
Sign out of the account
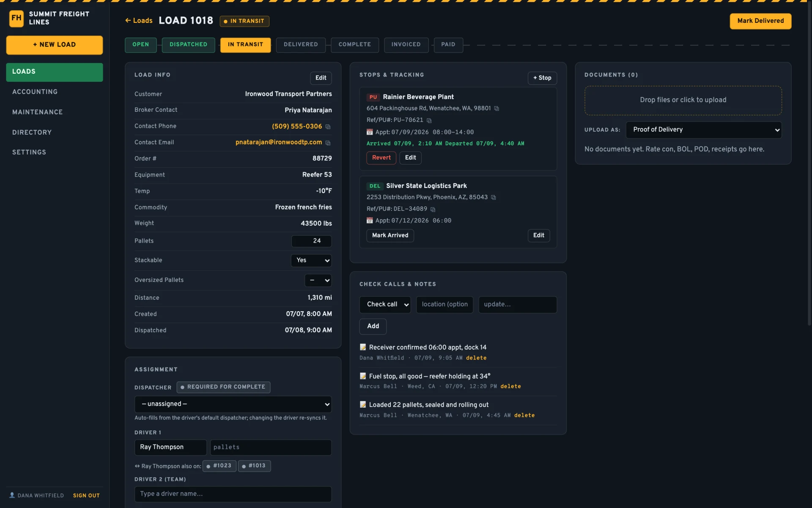86,496
